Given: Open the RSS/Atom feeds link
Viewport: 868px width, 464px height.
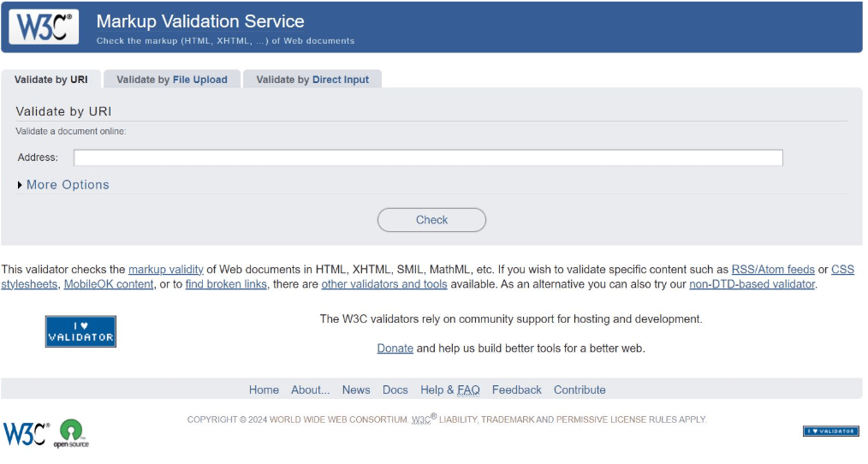Looking at the screenshot, I should coord(773,270).
